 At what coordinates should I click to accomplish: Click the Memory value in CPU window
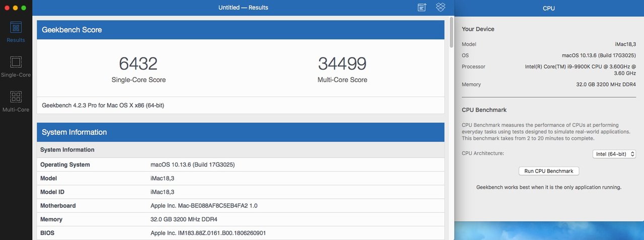[606, 85]
